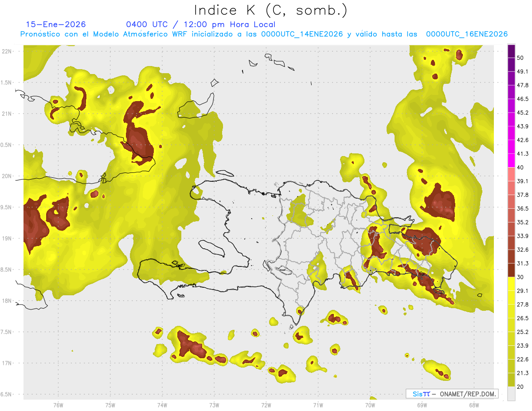Click the "0400 UTC / 12:00 pm Hora Local" time text
The width and height of the screenshot is (532, 411).
click(200, 24)
